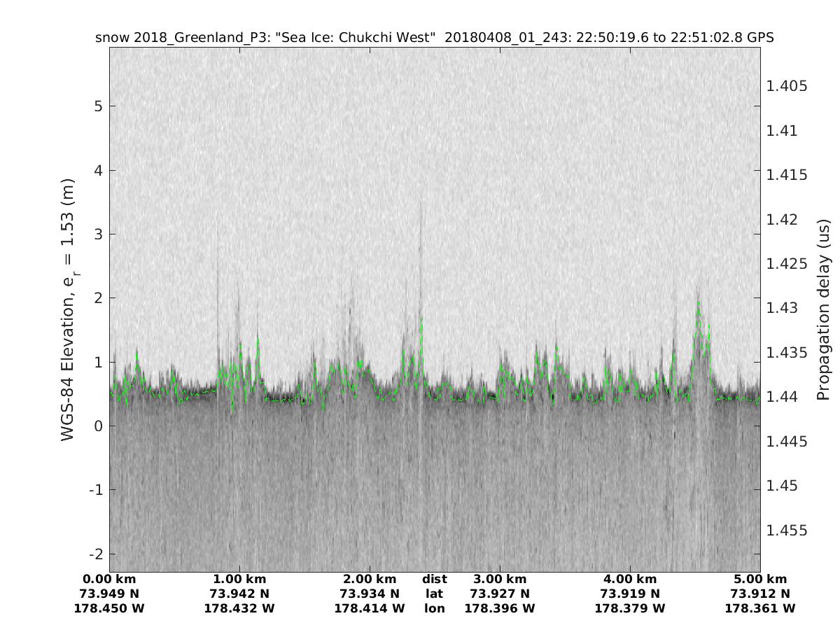Click the 1.455 propagation delay tick label
840x630 pixels.
(787, 531)
